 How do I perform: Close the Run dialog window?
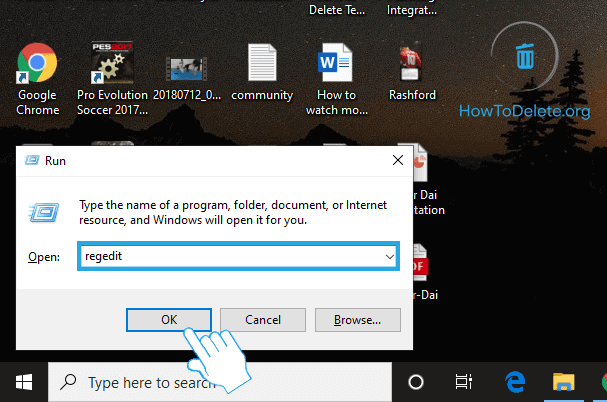pyautogui.click(x=398, y=160)
